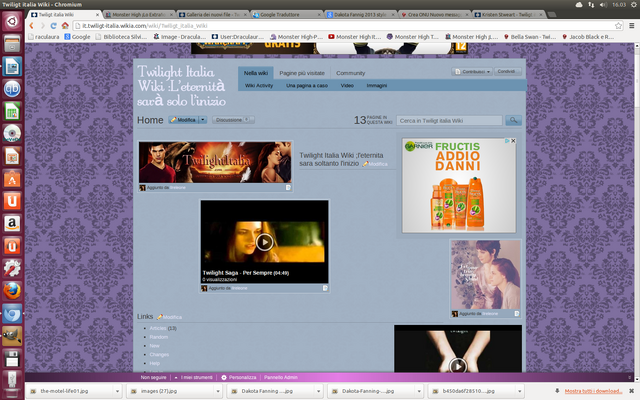Play the hands video at bottom right
This screenshot has width=640, height=400.
[x=458, y=366]
